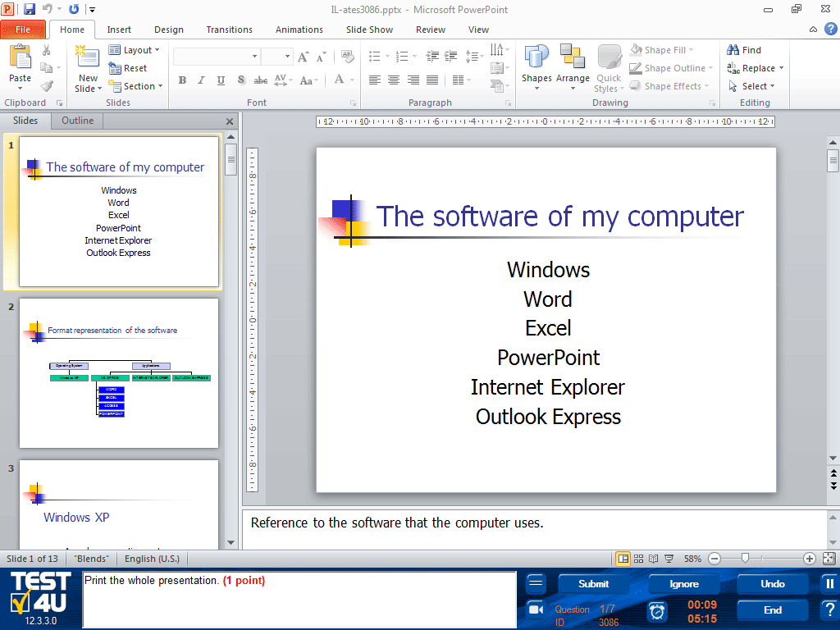This screenshot has width=840, height=630.
Task: Align text right
Action: click(413, 80)
